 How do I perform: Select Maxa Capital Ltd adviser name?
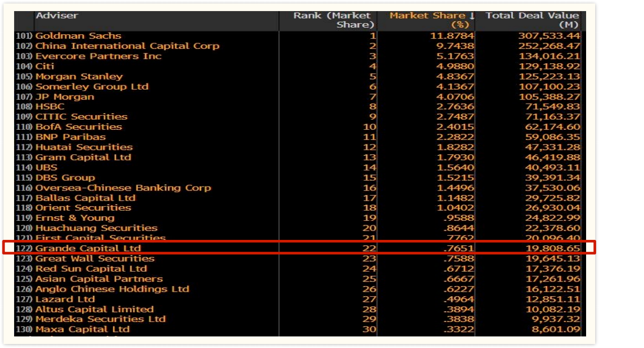coord(83,329)
